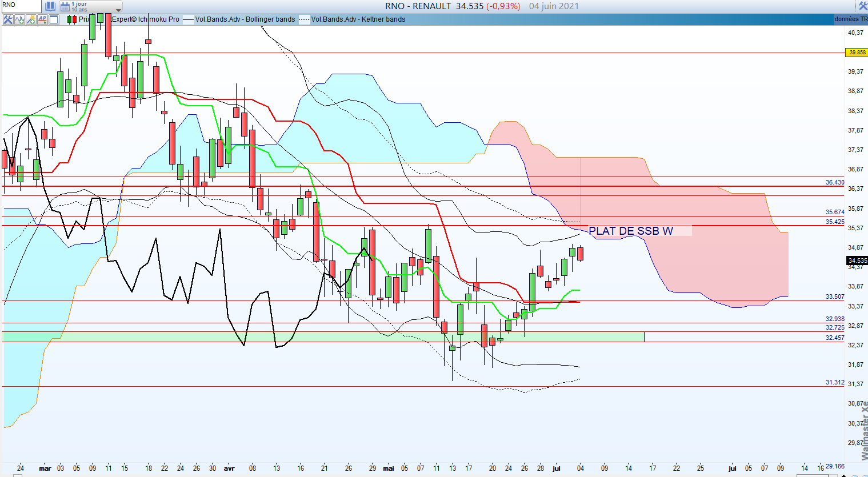Click the mai month marker on time axis
The width and height of the screenshot is (868, 477).
pos(389,468)
